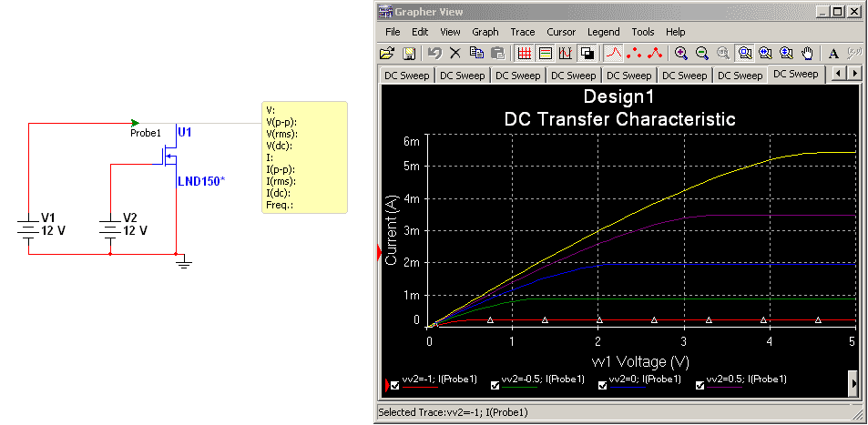The image size is (868, 425).
Task: Click the 'DC Transfer Characteristic' title
Action: [620, 118]
